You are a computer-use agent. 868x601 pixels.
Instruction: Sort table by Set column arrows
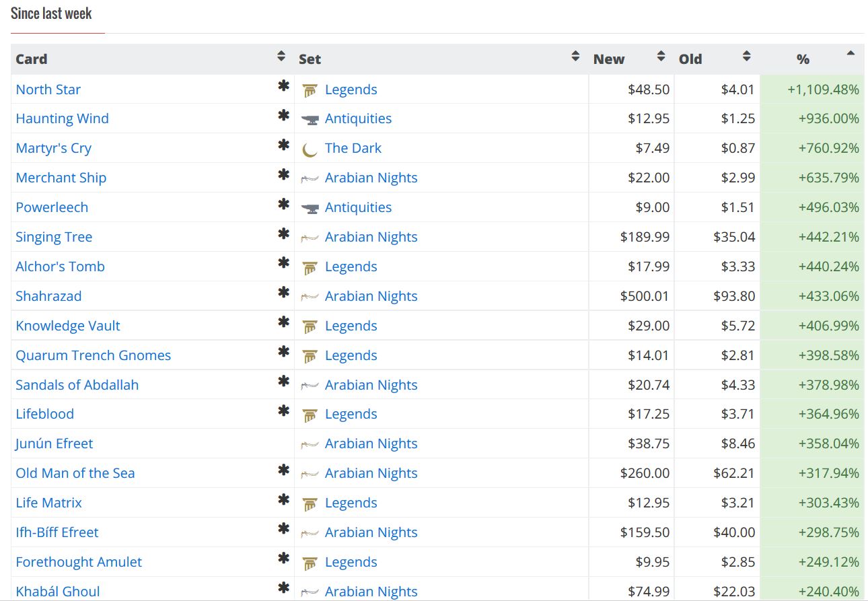tap(575, 57)
